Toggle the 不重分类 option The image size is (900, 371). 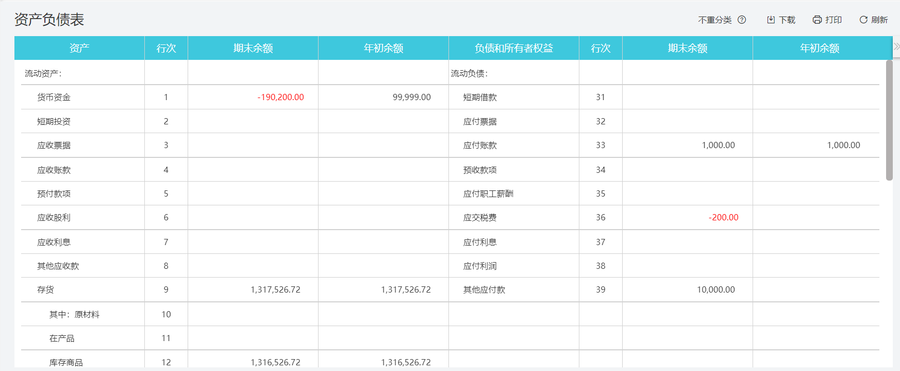[x=715, y=20]
